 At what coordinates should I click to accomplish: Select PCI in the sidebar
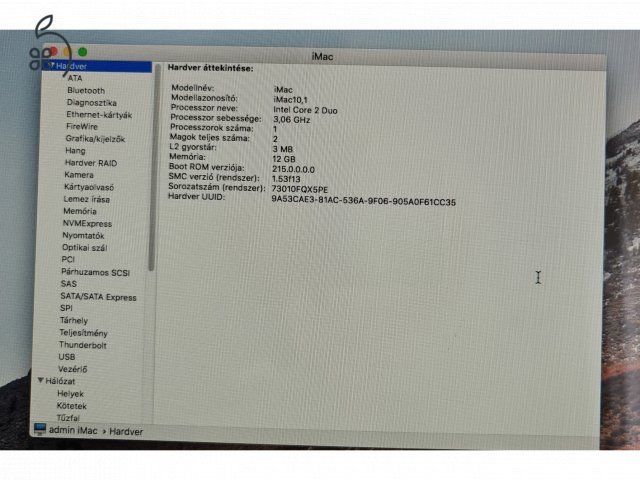point(68,259)
